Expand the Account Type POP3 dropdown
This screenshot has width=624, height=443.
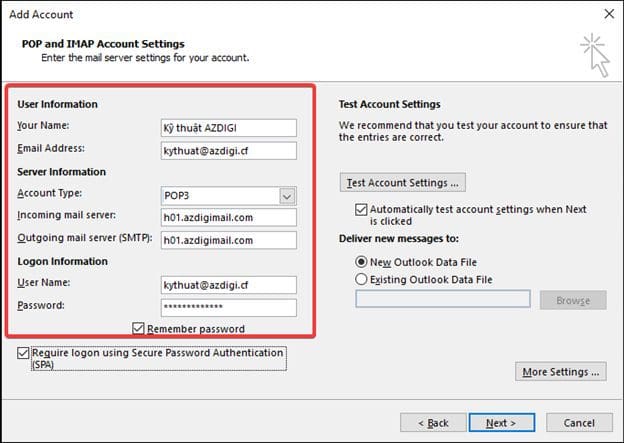tap(287, 196)
